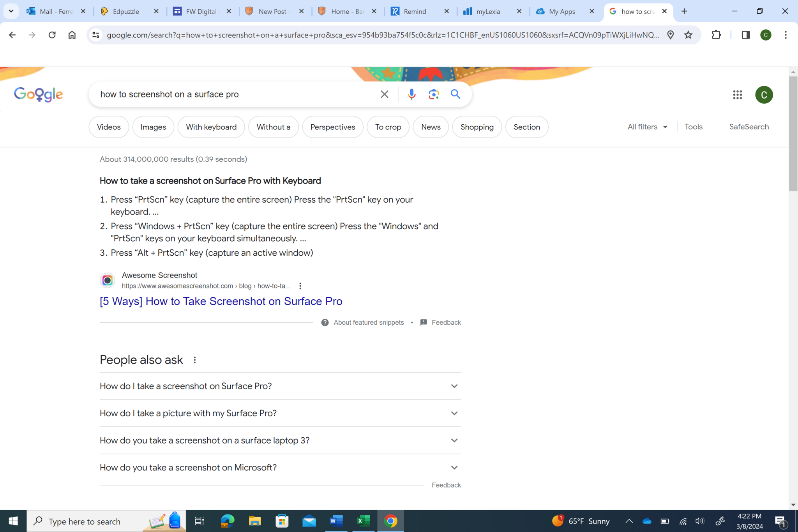Open Excel from the taskbar
The height and width of the screenshot is (532, 798).
tap(363, 521)
